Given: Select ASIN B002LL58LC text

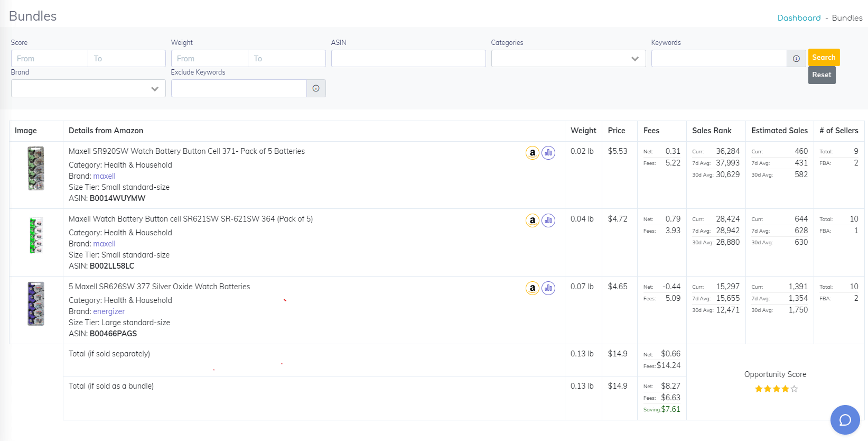Looking at the screenshot, I should (x=112, y=266).
